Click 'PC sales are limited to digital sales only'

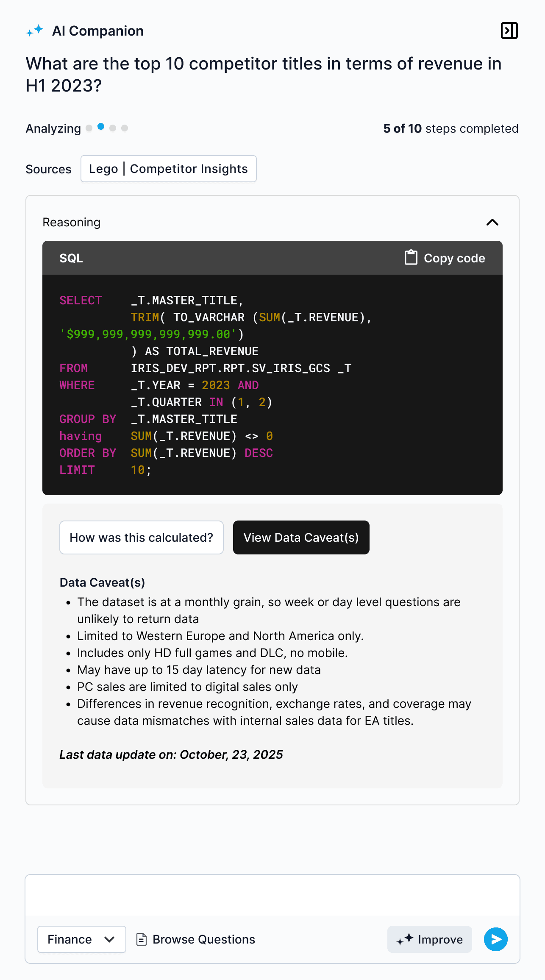[187, 687]
